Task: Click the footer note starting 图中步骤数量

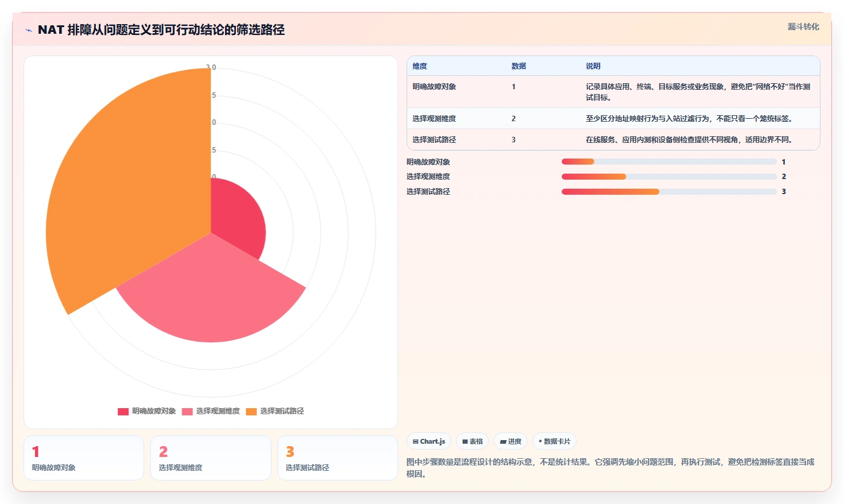Action: 611,468
